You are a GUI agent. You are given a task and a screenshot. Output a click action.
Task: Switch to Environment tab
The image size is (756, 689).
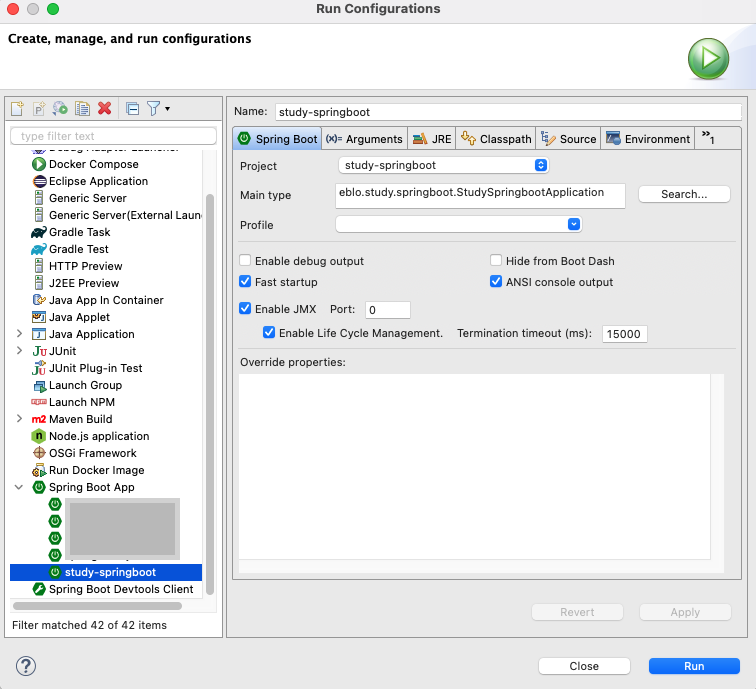click(648, 139)
